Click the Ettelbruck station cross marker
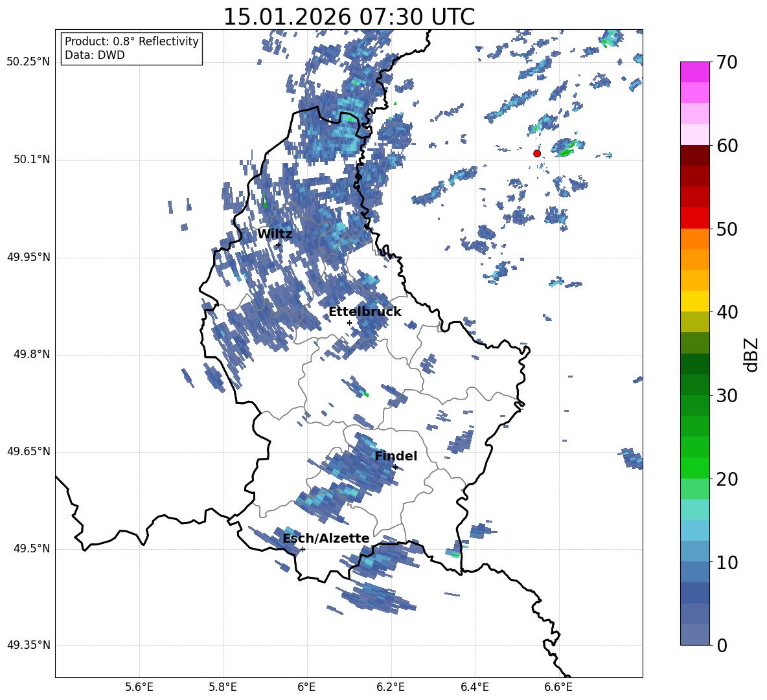Viewport: 767px width, 700px height. (x=349, y=322)
